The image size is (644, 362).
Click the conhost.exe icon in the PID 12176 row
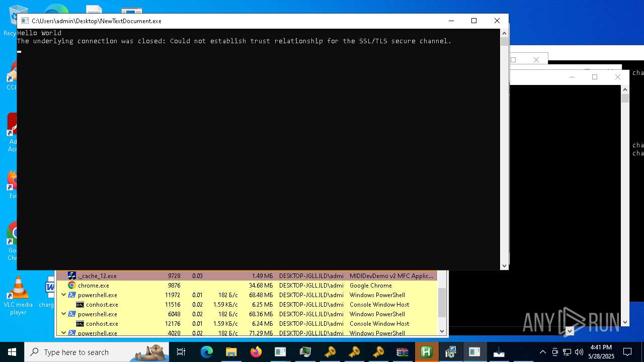click(80, 323)
